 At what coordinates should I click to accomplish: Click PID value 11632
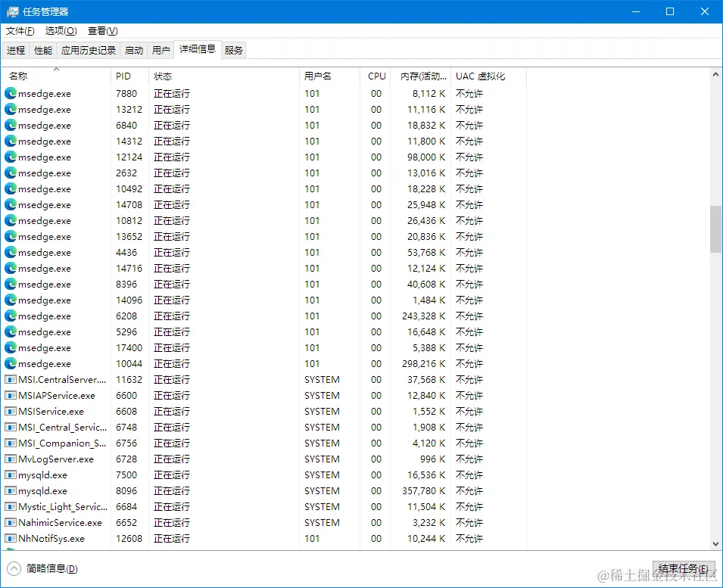point(129,380)
